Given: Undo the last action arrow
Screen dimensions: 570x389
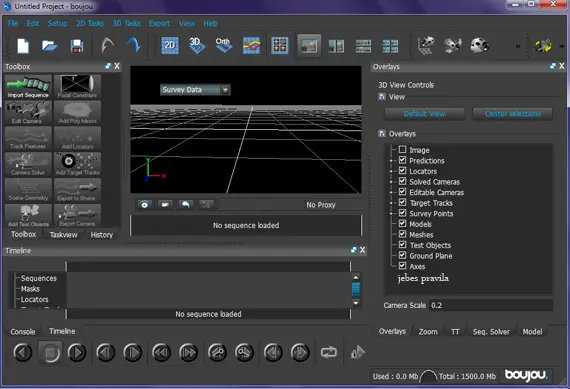Looking at the screenshot, I should 107,46.
